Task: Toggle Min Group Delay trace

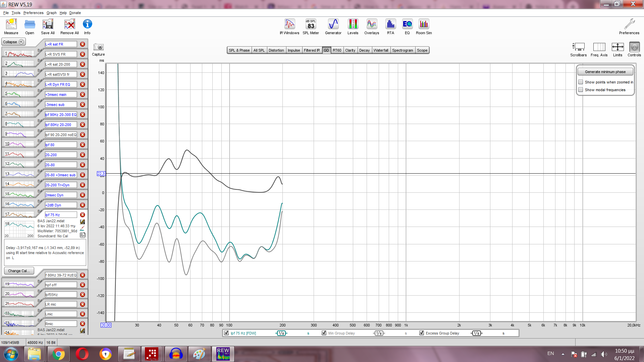Action: point(324,333)
